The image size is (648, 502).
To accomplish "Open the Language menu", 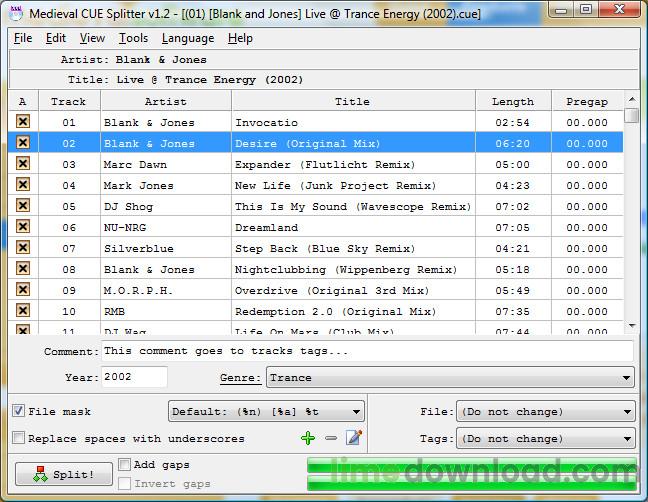I will [187, 38].
